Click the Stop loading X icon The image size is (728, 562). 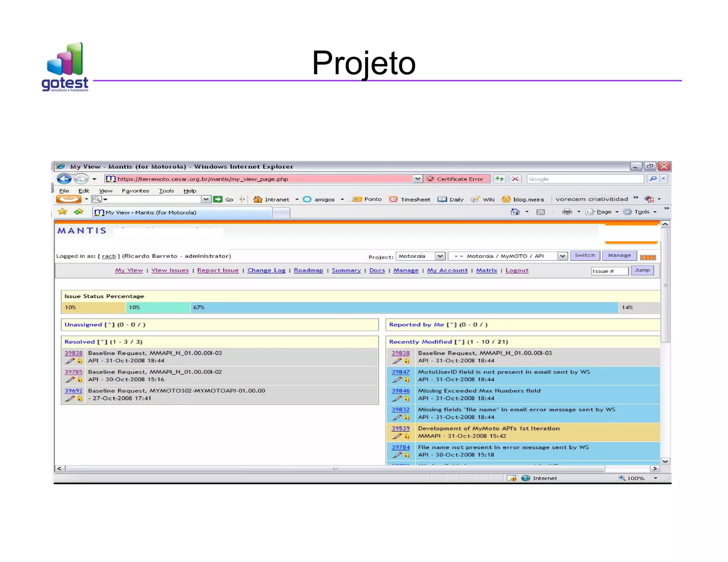515,179
